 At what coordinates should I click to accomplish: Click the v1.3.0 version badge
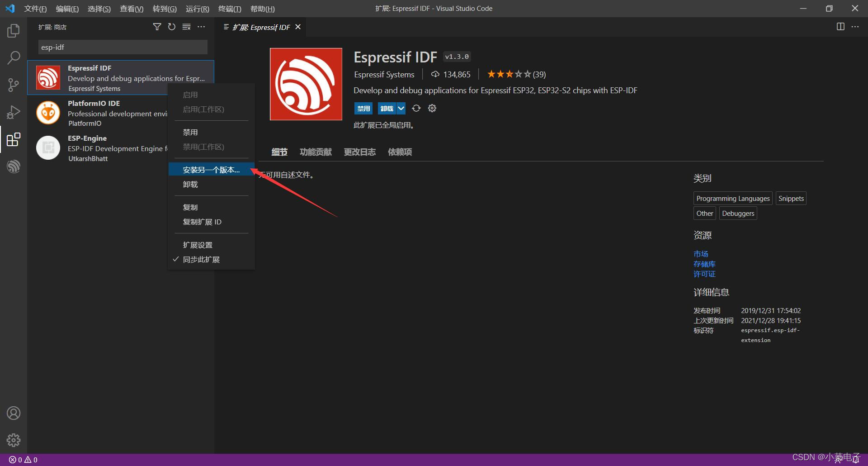coord(457,57)
